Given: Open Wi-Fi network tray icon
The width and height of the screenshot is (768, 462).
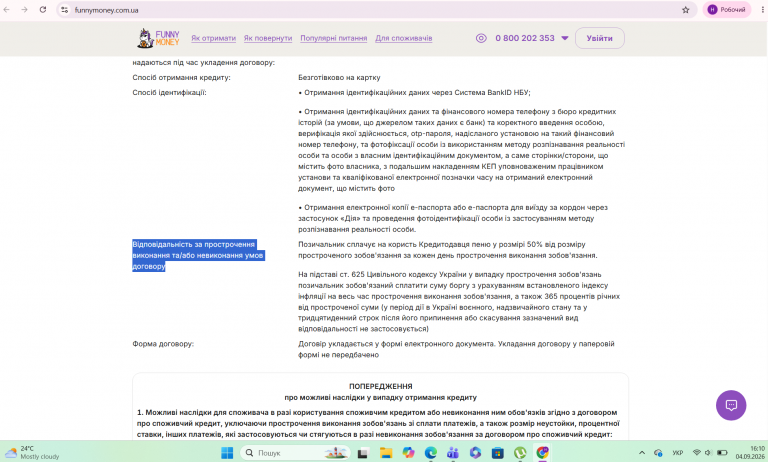Looking at the screenshot, I should pos(696,453).
